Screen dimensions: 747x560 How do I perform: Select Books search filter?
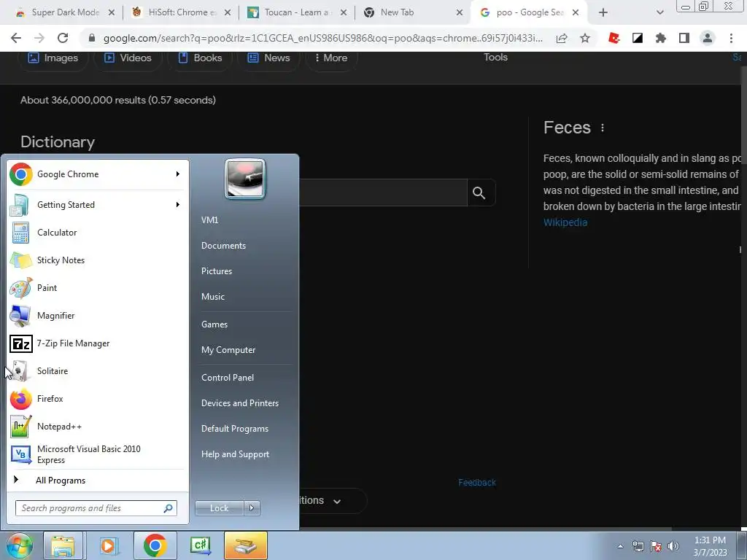coord(200,58)
